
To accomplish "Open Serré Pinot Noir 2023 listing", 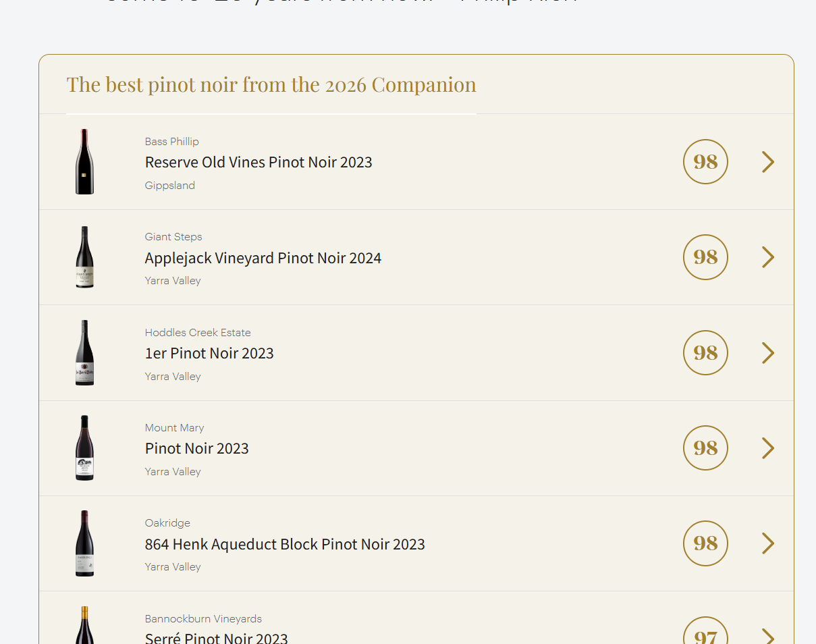I will (x=217, y=637).
